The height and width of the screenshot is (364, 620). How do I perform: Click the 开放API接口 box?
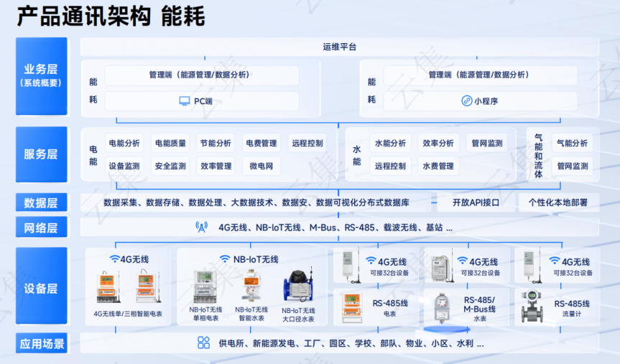(x=476, y=202)
